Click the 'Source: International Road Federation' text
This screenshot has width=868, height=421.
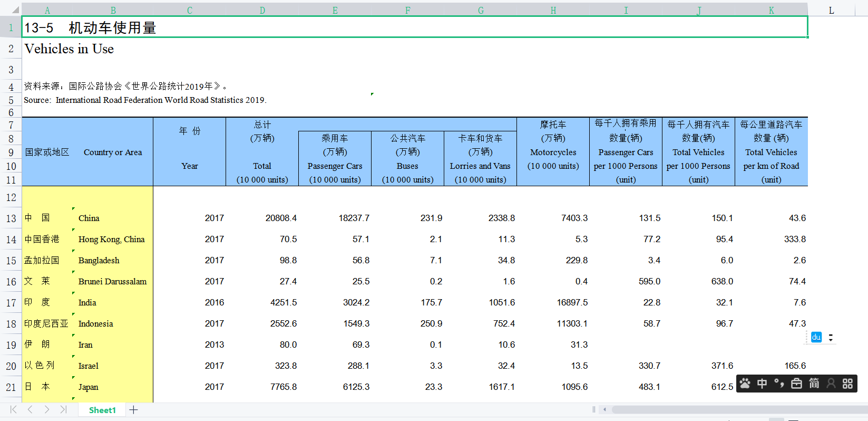tap(145, 100)
